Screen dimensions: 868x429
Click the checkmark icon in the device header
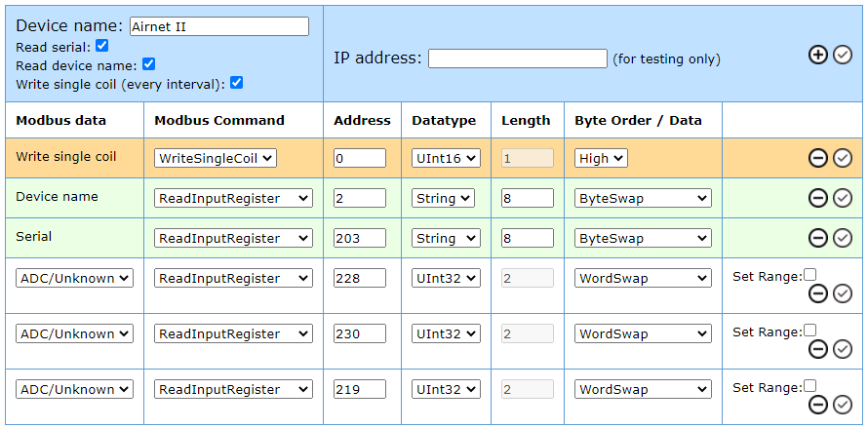pyautogui.click(x=843, y=55)
